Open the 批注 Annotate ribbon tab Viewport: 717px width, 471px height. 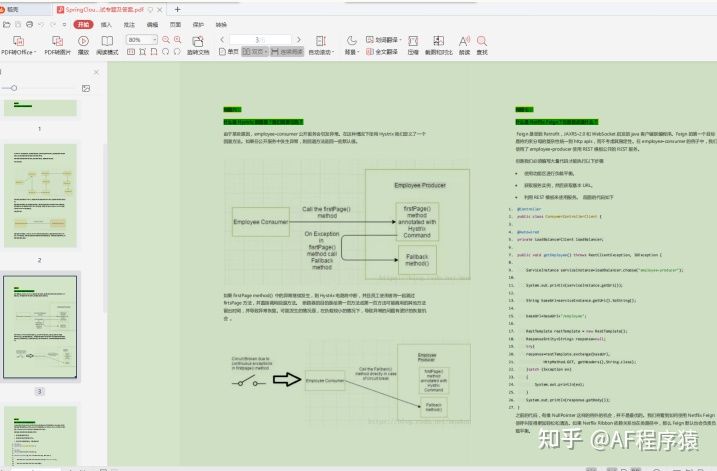tap(129, 25)
